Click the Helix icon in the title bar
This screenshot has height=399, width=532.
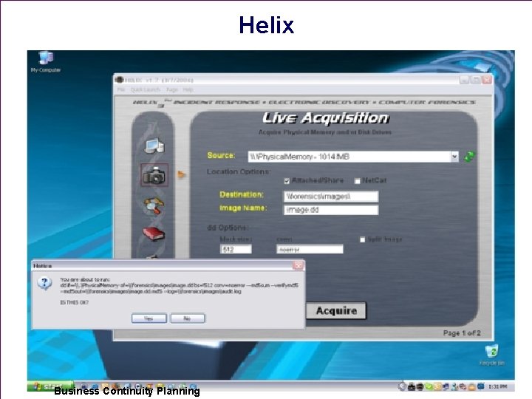[x=119, y=80]
